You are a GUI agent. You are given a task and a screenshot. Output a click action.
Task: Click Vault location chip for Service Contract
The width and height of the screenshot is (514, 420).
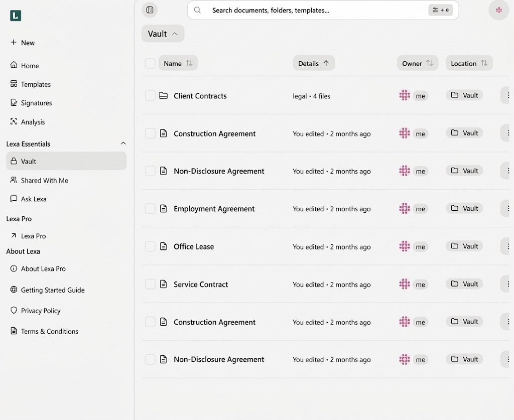464,284
